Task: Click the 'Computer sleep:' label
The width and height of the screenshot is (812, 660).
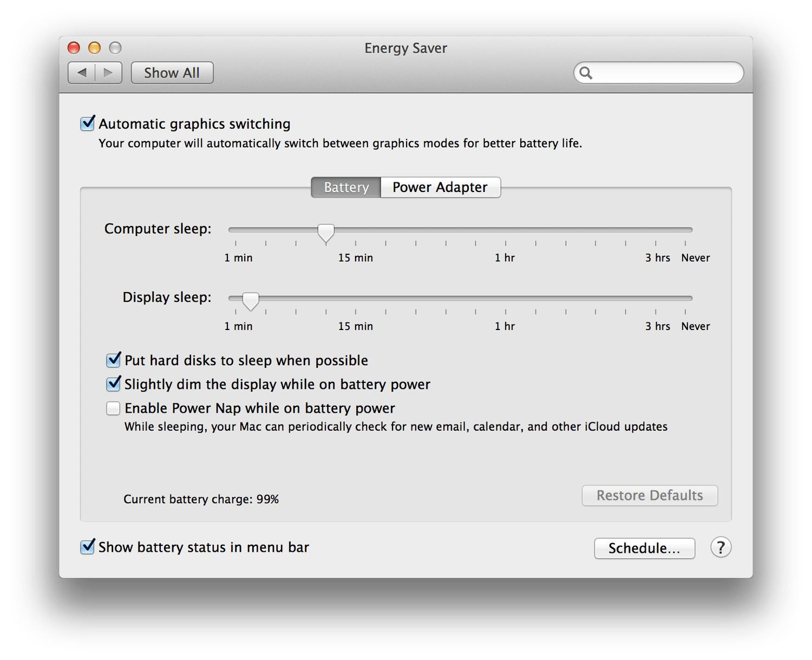Action: point(158,229)
